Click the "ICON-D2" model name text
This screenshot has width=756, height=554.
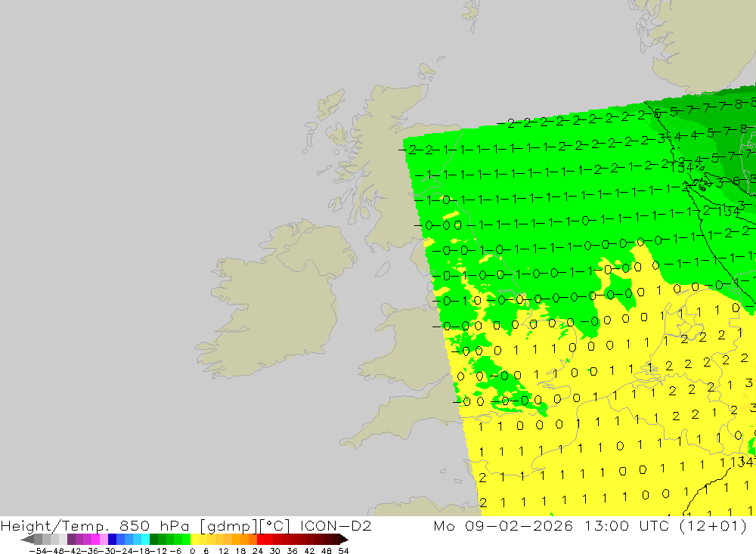pos(336,525)
